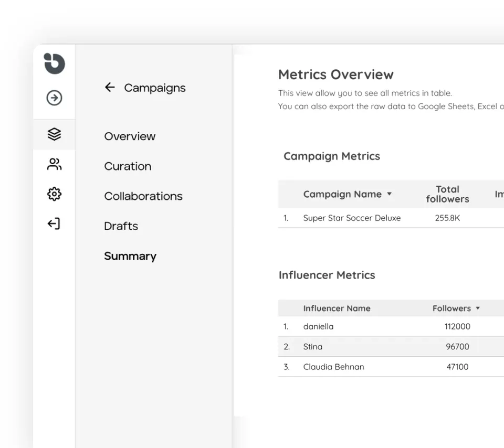Image resolution: width=504 pixels, height=448 pixels.
Task: Sort by Followers dropdown arrow
Action: click(478, 308)
